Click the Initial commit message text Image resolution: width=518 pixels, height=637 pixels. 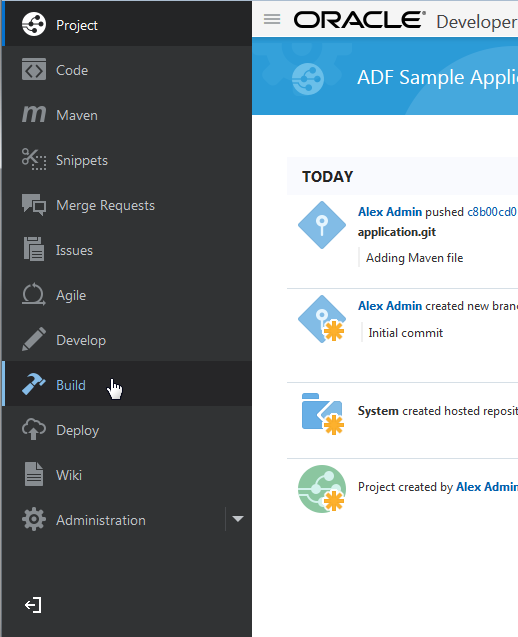tap(405, 333)
